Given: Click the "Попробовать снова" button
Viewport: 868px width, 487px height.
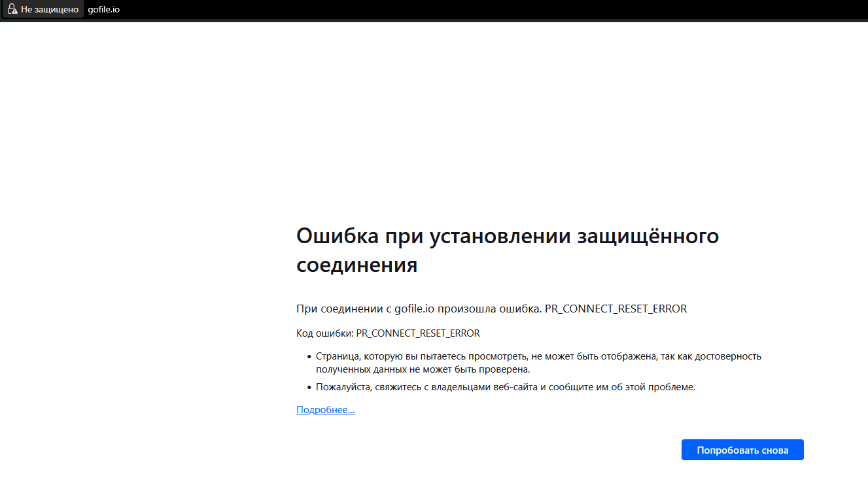Looking at the screenshot, I should point(742,450).
